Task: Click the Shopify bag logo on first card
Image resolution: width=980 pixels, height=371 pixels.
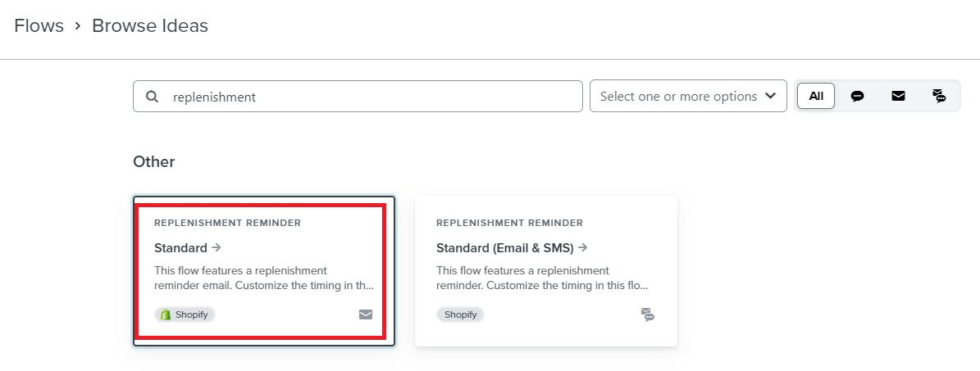Action: click(x=166, y=314)
